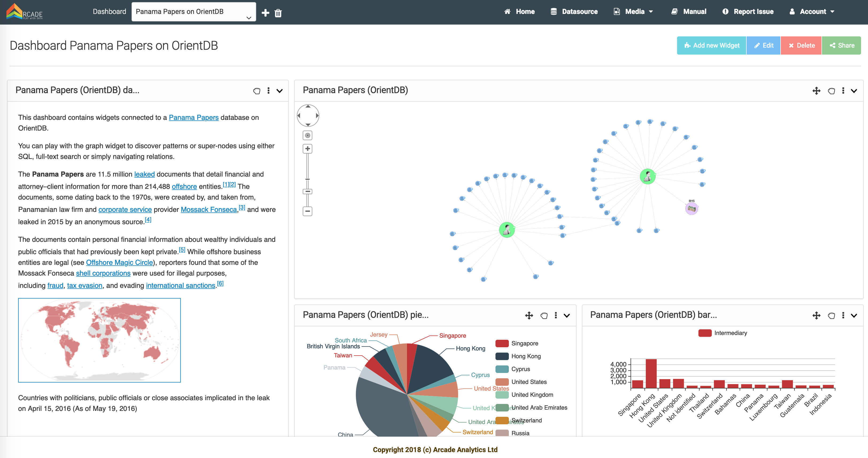Viewport: 868px width, 458px height.
Task: Click the drag handle hand icon on the pie widget
Action: pos(544,315)
